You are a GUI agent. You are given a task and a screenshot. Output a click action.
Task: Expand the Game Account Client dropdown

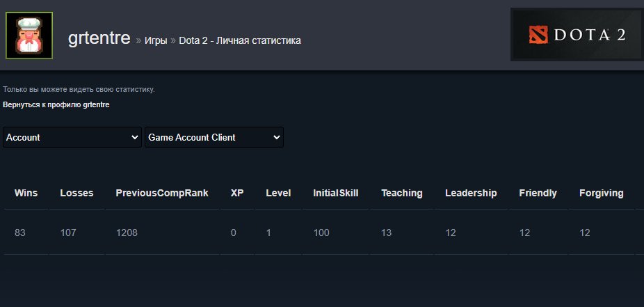(214, 137)
